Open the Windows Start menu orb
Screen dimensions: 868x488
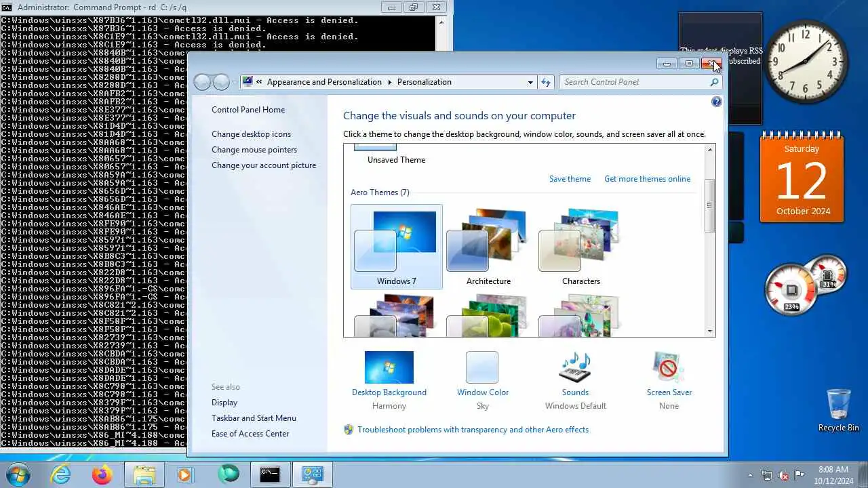(x=18, y=474)
